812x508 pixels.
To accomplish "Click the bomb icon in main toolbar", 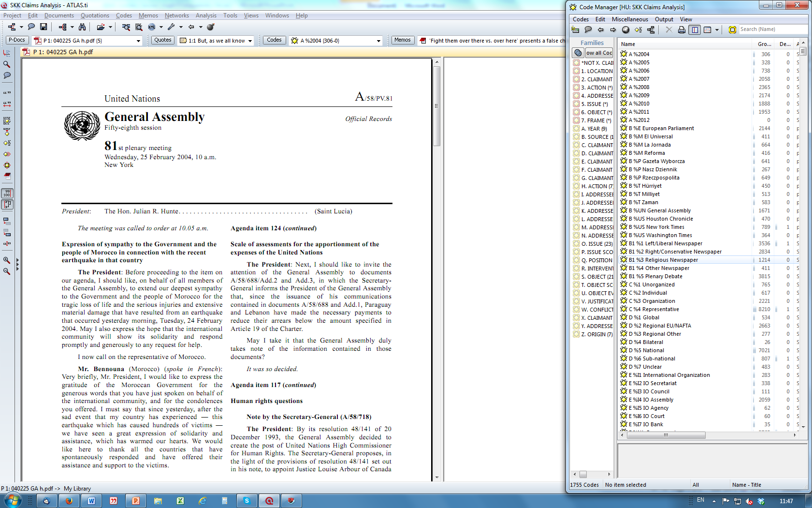I will pos(210,27).
